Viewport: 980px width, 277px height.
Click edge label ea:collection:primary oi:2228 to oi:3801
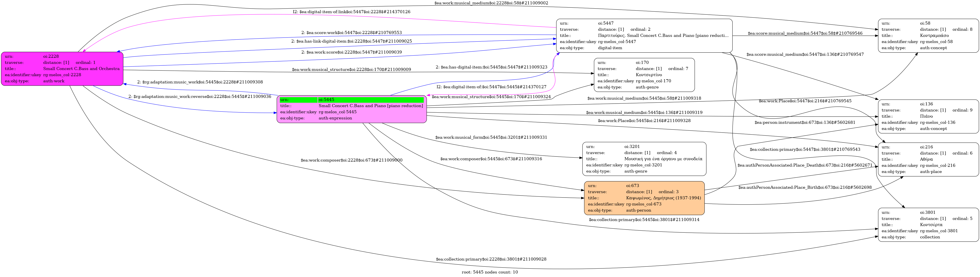click(491, 259)
